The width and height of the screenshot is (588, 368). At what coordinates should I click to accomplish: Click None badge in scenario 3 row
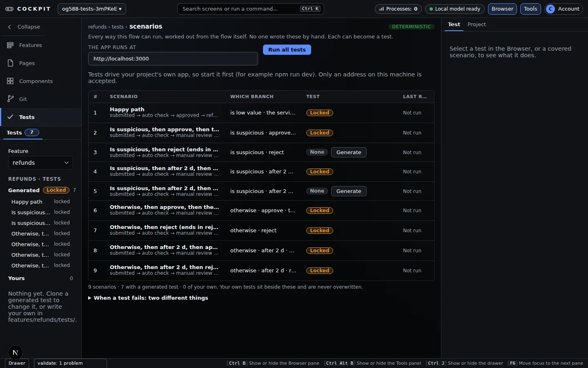pyautogui.click(x=317, y=152)
